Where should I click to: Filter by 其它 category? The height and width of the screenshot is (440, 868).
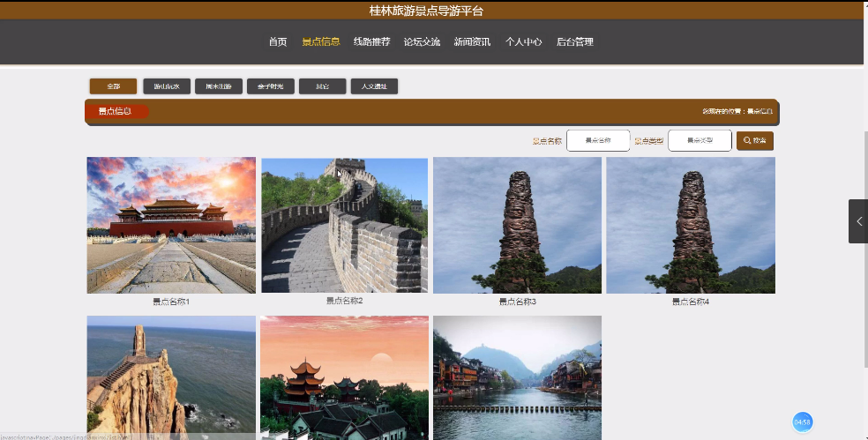point(323,86)
